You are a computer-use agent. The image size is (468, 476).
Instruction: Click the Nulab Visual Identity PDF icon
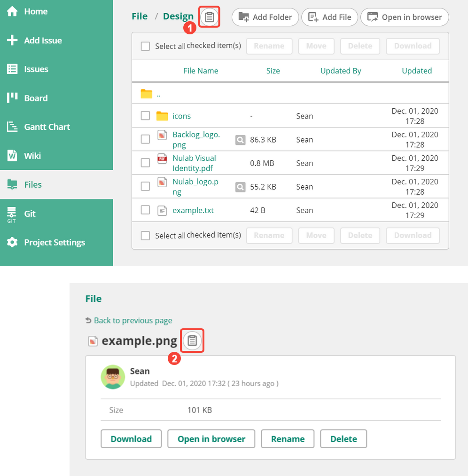162,159
